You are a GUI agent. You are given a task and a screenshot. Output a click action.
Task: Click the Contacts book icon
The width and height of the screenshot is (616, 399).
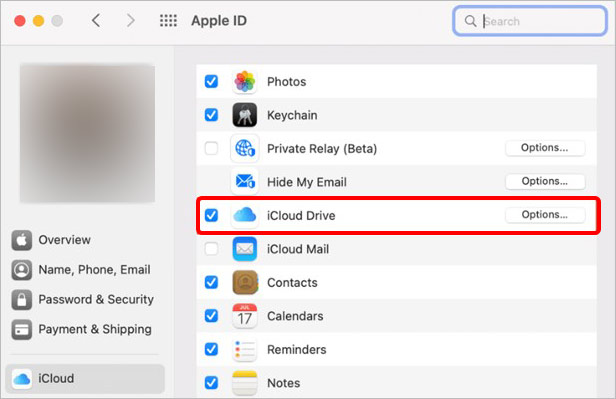[244, 282]
